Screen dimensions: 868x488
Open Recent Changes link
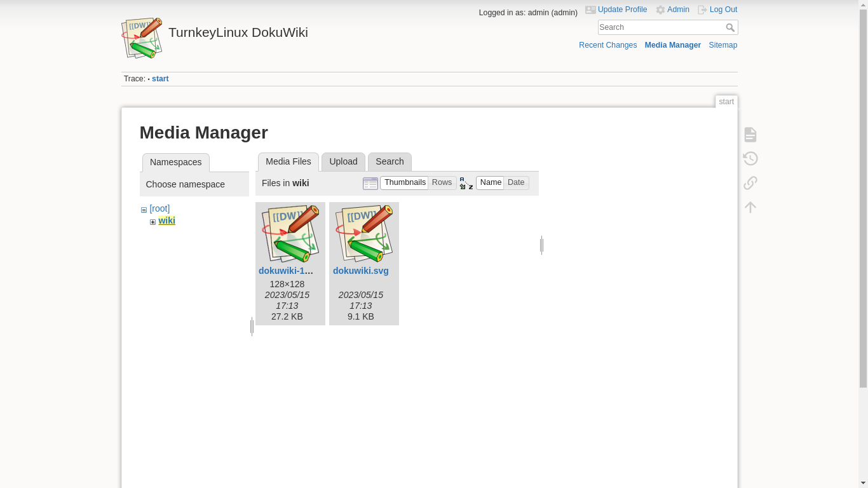(x=607, y=45)
